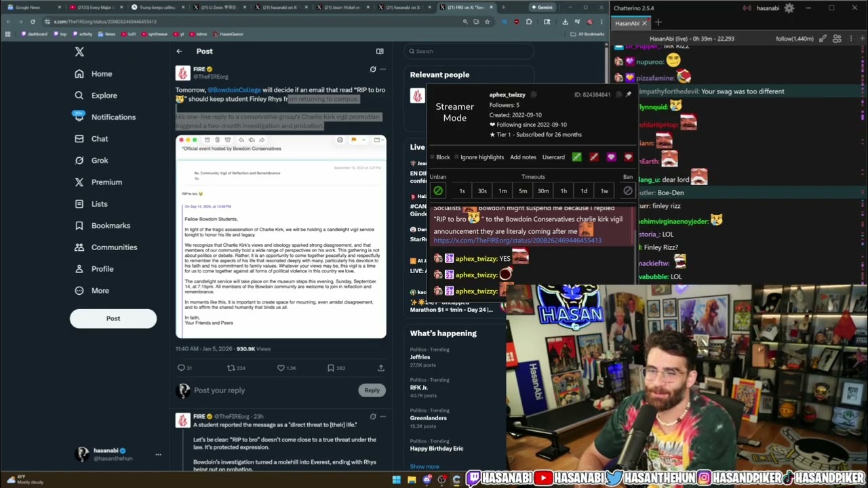Image resolution: width=868 pixels, height=488 pixels.
Task: Click the red sword unmod icon
Action: click(x=593, y=157)
